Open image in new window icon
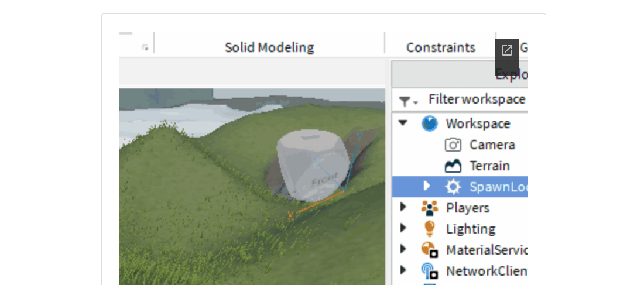This screenshot has height=285, width=644. tap(507, 50)
